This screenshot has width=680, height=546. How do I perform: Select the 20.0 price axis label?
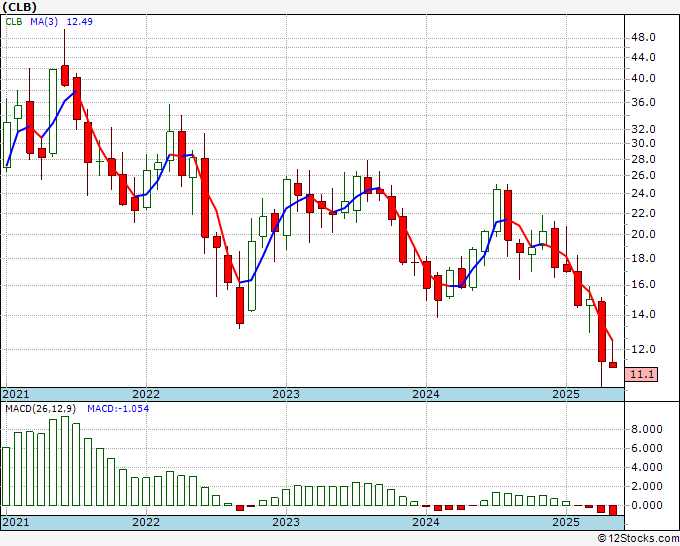pos(643,235)
